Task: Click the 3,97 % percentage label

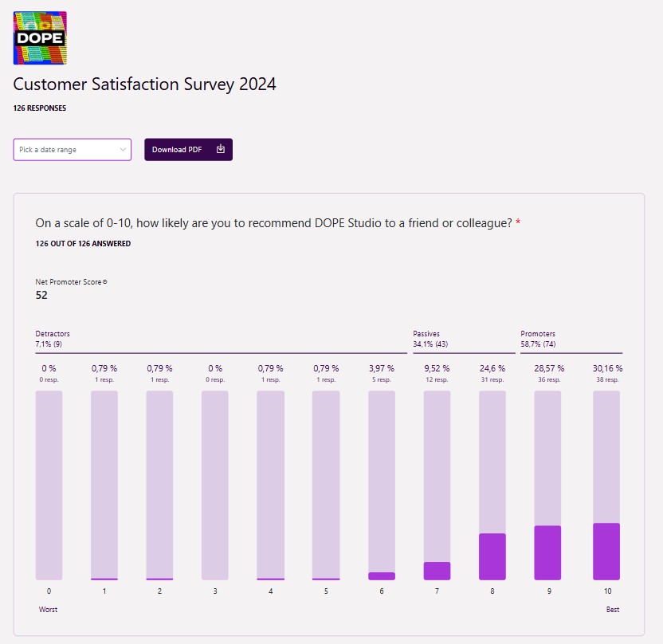Action: pyautogui.click(x=382, y=368)
